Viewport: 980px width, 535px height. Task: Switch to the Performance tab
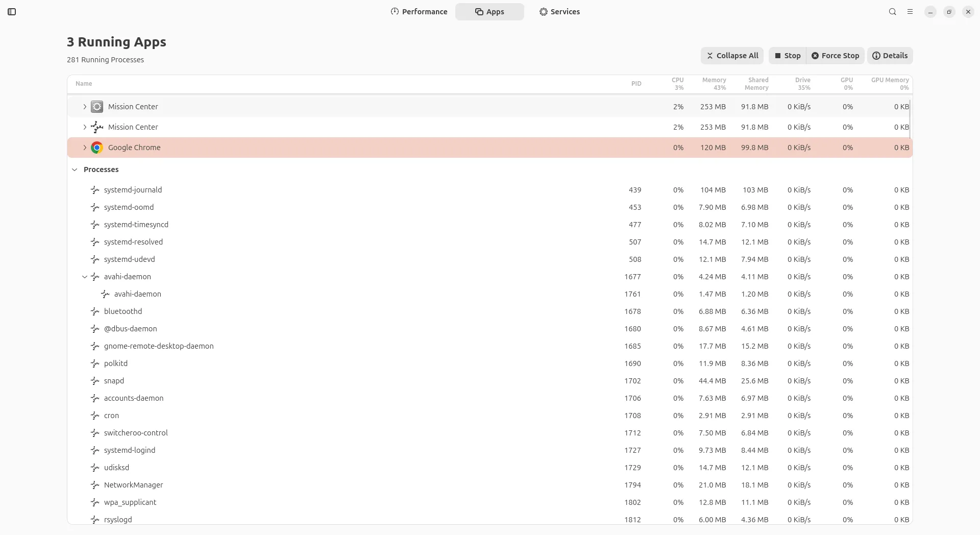[419, 12]
